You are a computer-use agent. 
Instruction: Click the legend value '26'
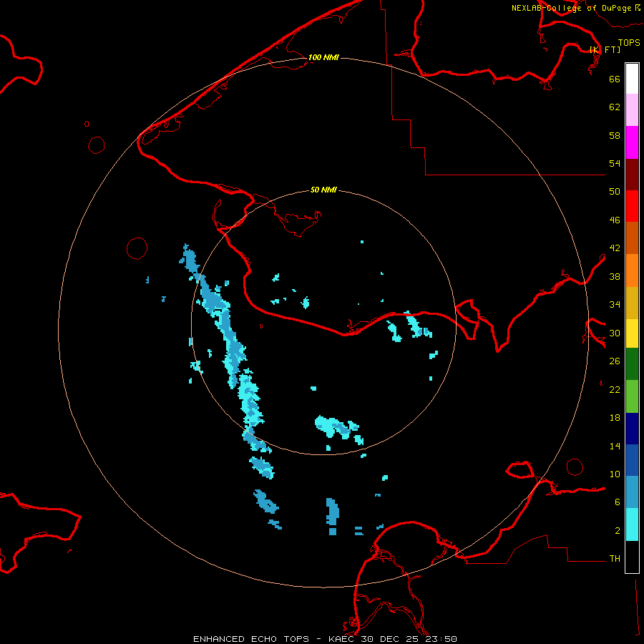coord(615,361)
